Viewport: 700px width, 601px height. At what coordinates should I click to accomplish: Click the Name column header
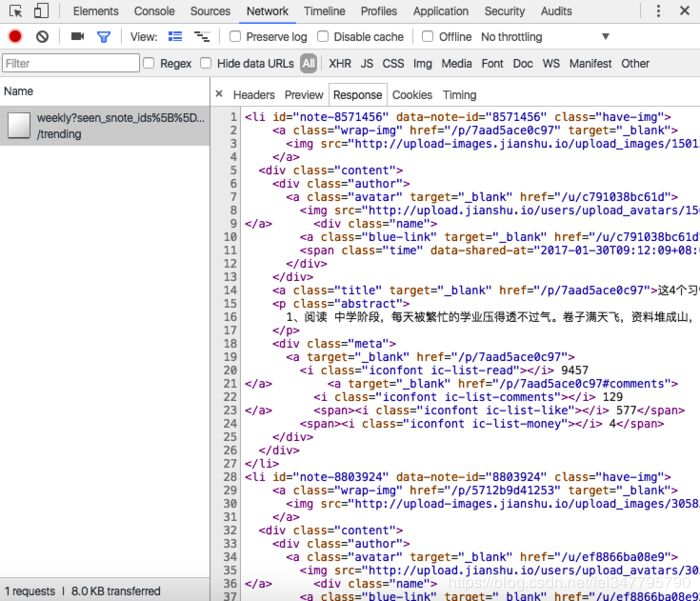click(18, 91)
